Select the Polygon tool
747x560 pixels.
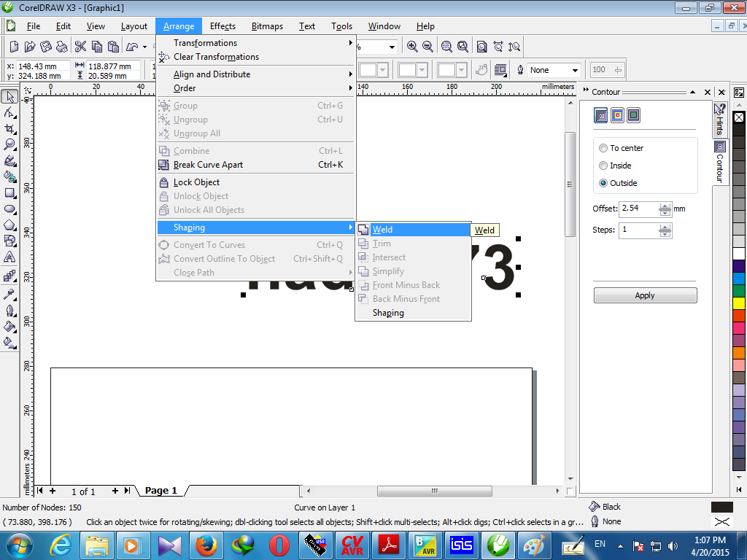click(x=9, y=225)
